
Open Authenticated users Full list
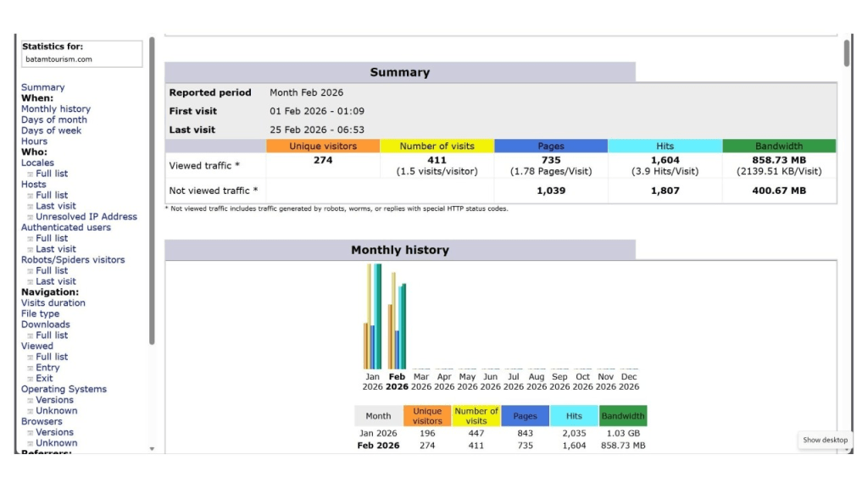[52, 238]
